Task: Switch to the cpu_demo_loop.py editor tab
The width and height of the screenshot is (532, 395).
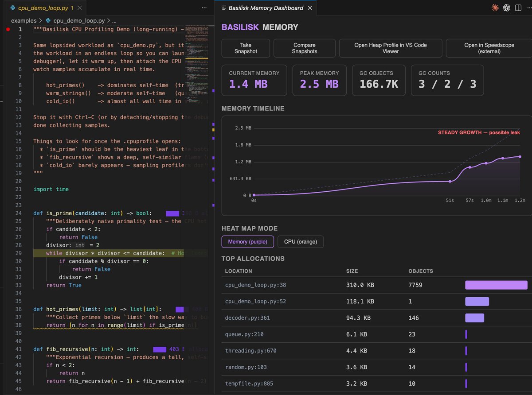Action: coord(42,8)
